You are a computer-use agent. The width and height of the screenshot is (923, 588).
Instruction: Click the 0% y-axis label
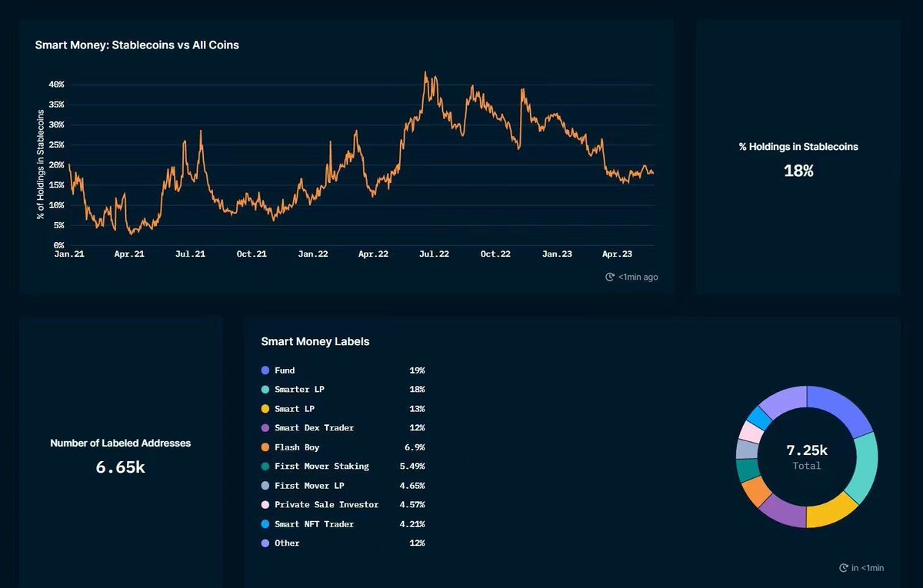pyautogui.click(x=59, y=245)
